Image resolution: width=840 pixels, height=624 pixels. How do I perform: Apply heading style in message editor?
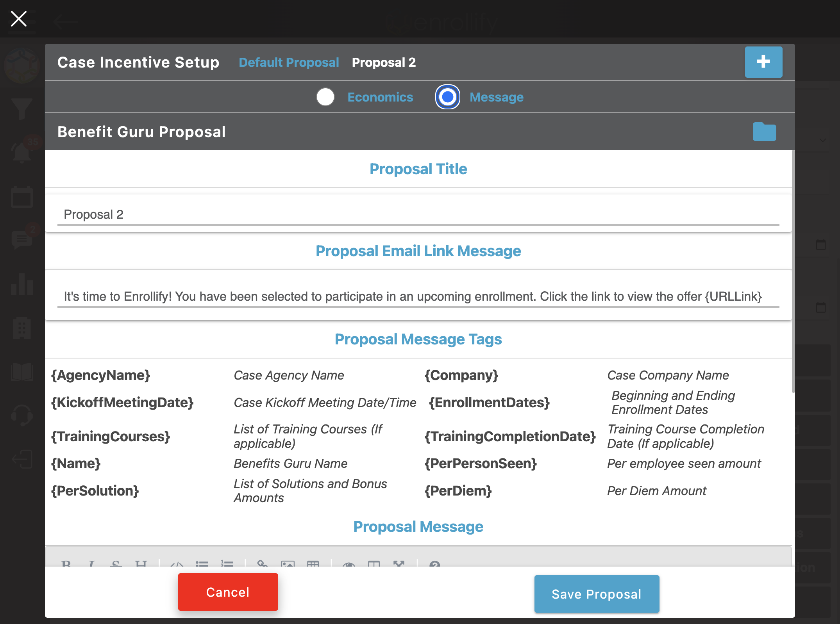click(141, 563)
